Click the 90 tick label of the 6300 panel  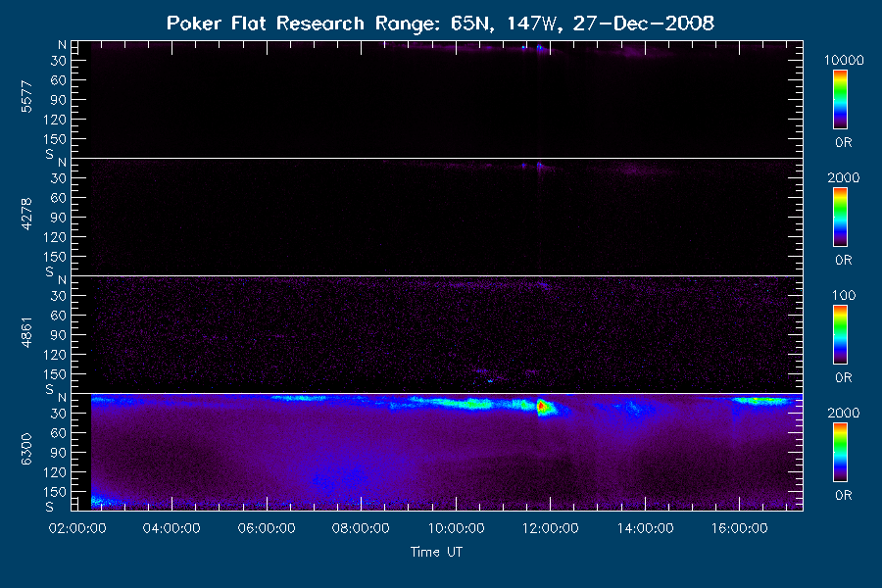tap(58, 453)
